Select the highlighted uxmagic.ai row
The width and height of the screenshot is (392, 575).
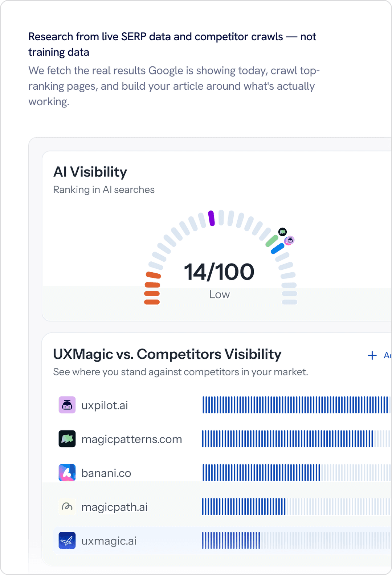(x=223, y=541)
